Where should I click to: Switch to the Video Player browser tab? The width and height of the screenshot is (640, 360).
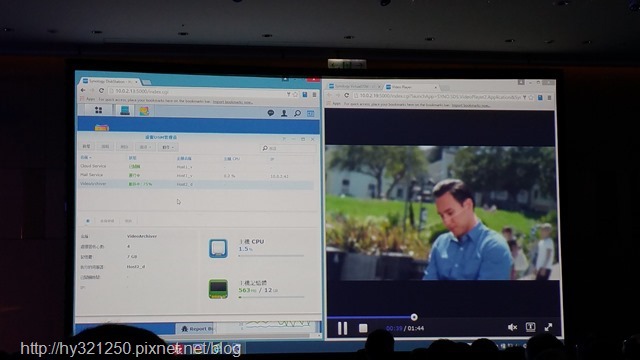(410, 87)
